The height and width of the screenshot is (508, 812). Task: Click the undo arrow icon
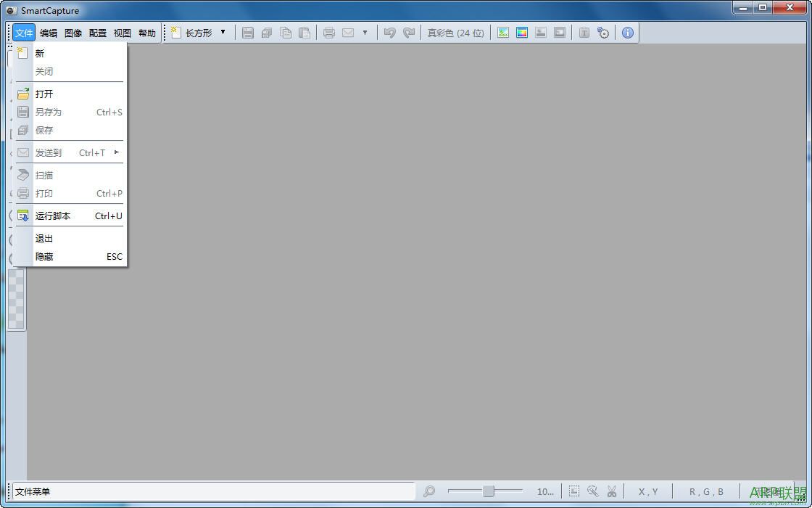[390, 33]
